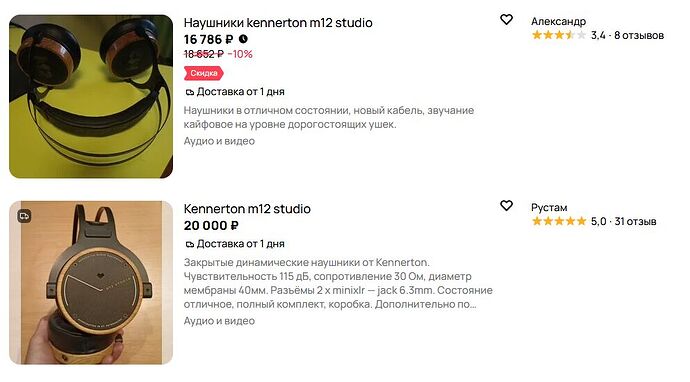Screen dimensions: 690x382
Task: Click Аудио и видео category under first listing
Action: coord(219,141)
